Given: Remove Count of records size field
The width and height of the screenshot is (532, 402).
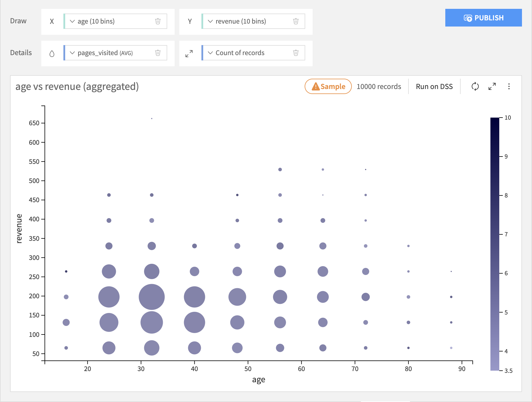Looking at the screenshot, I should (x=296, y=53).
